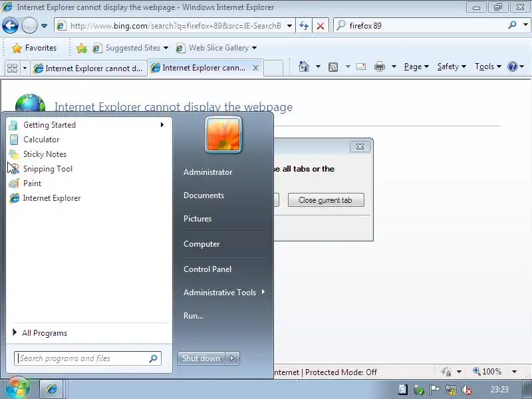Image resolution: width=532 pixels, height=399 pixels.
Task: Expand the Print options dropdown
Action: pyautogui.click(x=394, y=66)
